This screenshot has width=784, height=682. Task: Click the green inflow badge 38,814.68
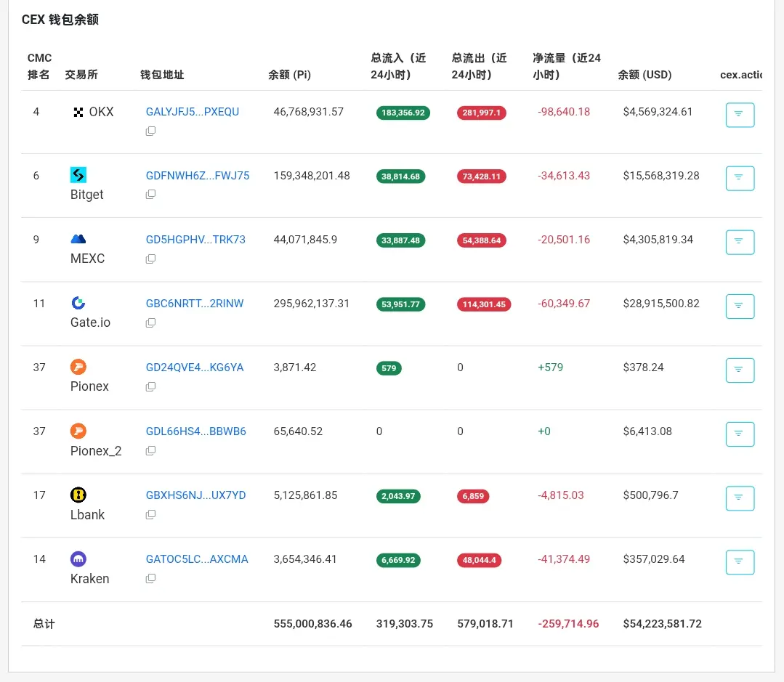coord(400,176)
